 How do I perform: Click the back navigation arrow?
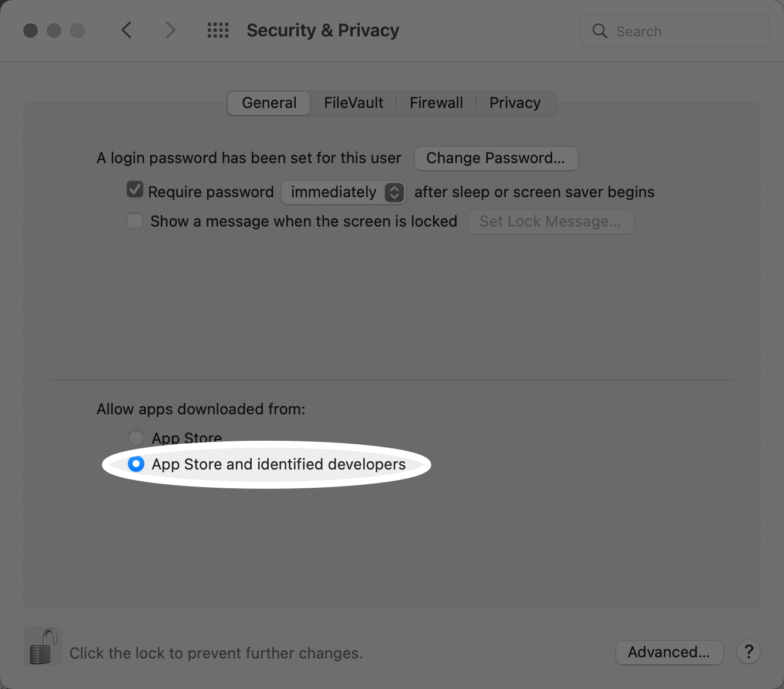click(x=127, y=30)
